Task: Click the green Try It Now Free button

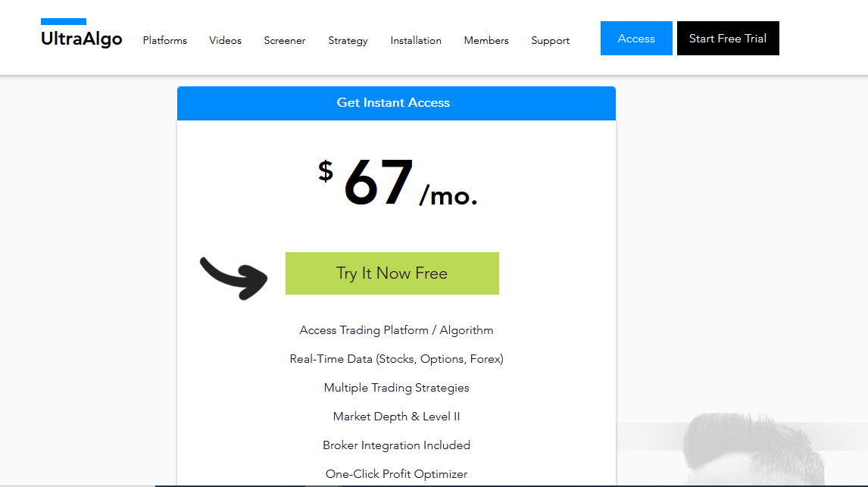Action: 392,273
